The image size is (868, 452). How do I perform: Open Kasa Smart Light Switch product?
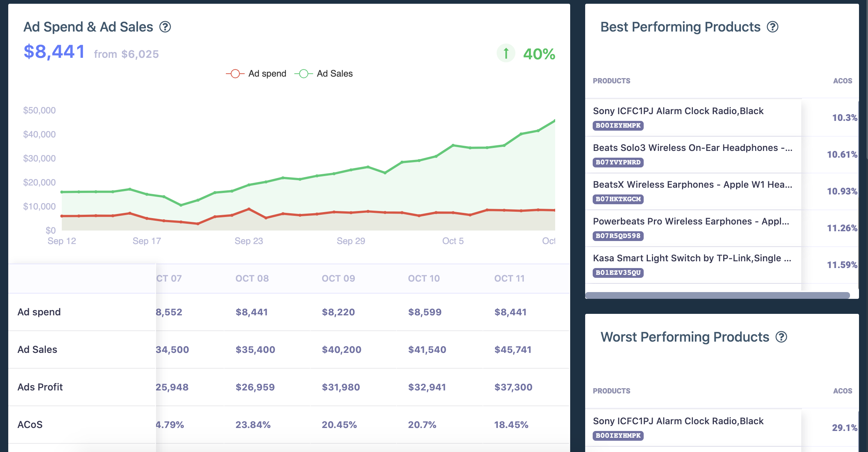692,258
